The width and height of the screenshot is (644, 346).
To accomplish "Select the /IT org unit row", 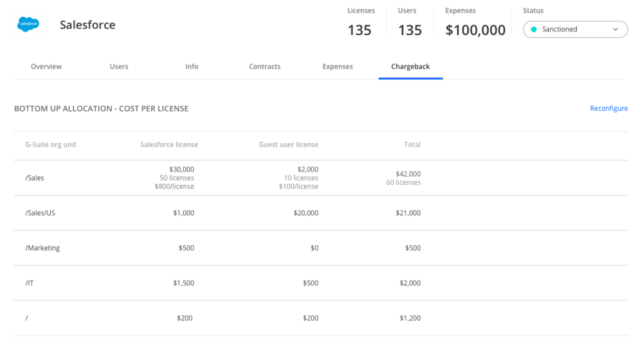I will (x=321, y=282).
